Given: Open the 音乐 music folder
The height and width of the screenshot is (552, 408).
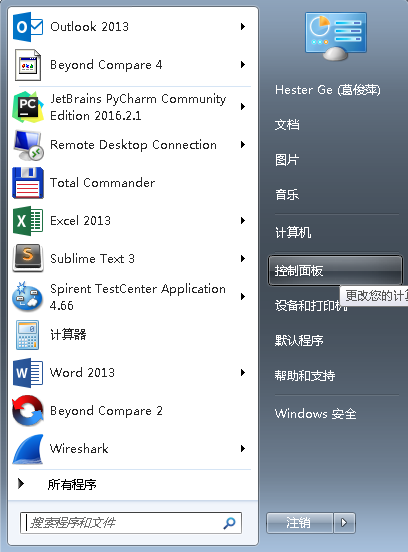Looking at the screenshot, I should (287, 195).
